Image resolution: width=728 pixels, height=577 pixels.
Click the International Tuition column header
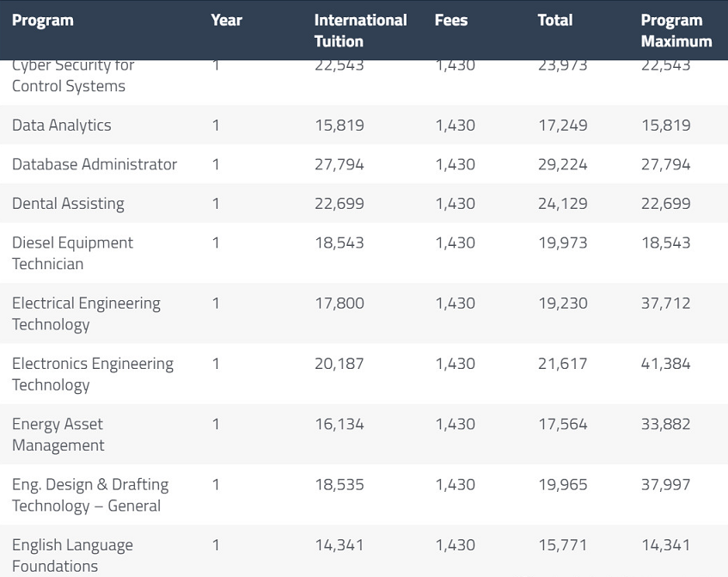(360, 30)
